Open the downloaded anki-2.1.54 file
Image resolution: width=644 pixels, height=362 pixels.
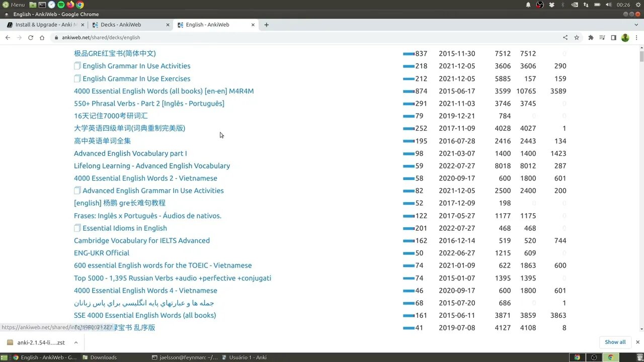[x=36, y=342]
